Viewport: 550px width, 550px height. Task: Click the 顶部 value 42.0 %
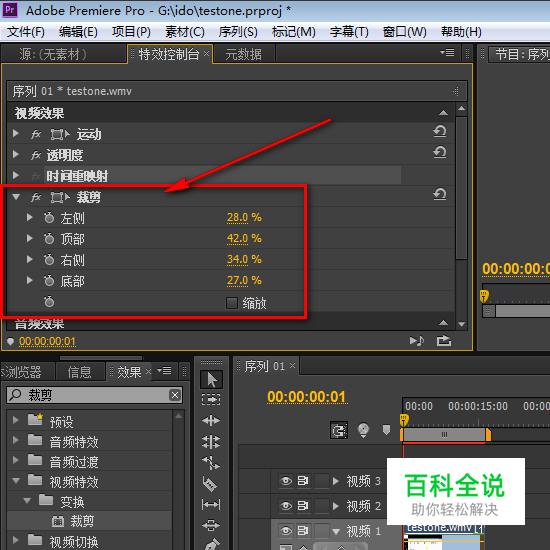click(x=244, y=239)
